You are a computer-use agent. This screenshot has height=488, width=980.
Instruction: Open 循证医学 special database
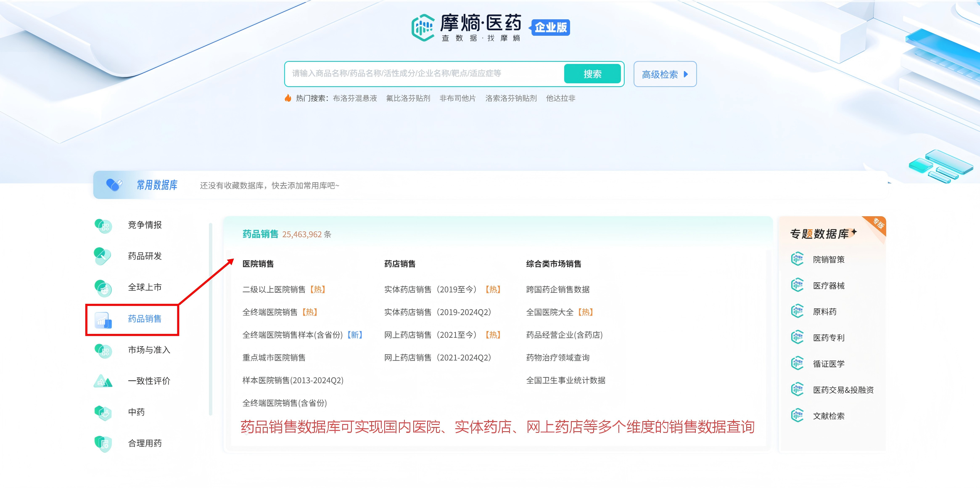(x=829, y=364)
